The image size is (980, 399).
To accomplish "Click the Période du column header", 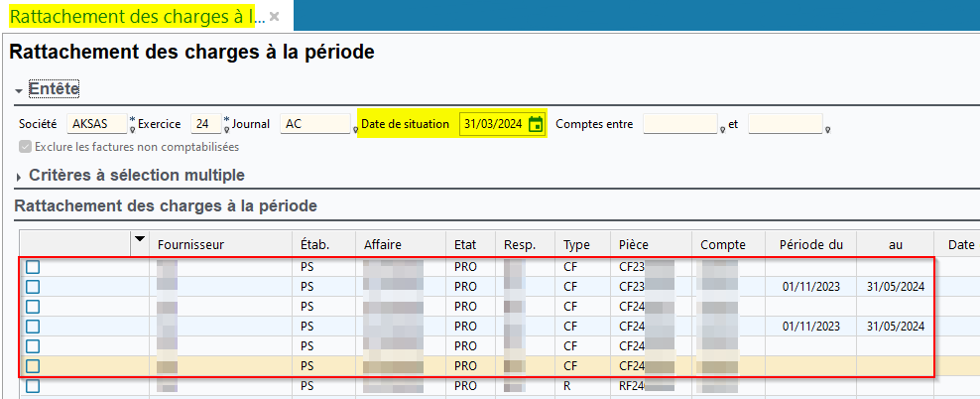I will pyautogui.click(x=810, y=244).
